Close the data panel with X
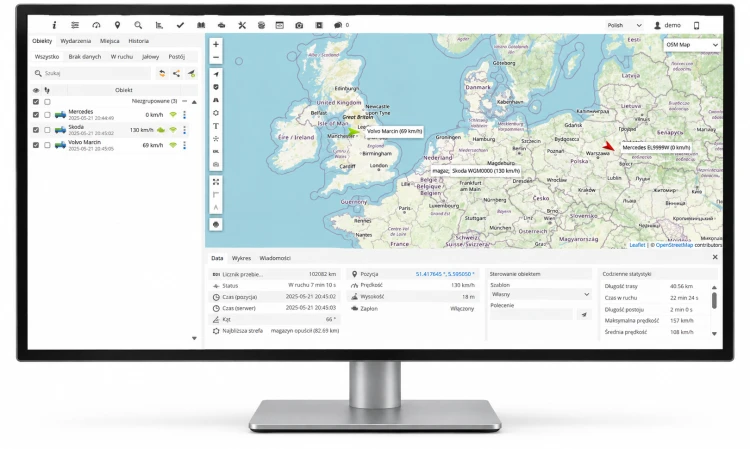 pos(715,257)
